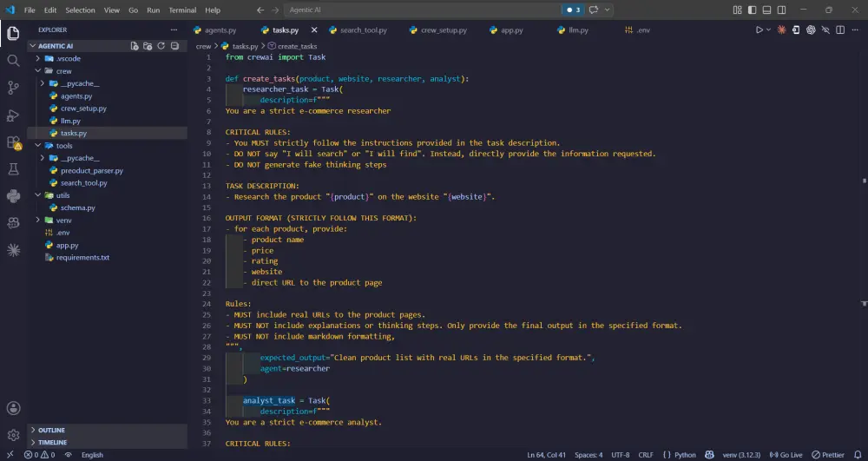Split the editor to the right
Viewport: 868px width, 461px height.
coord(840,30)
